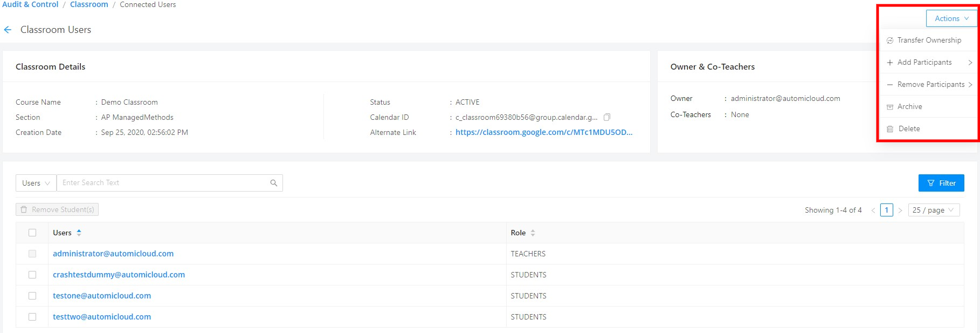980x333 pixels.
Task: Open testtwo@automicloud.com user link
Action: coord(102,317)
